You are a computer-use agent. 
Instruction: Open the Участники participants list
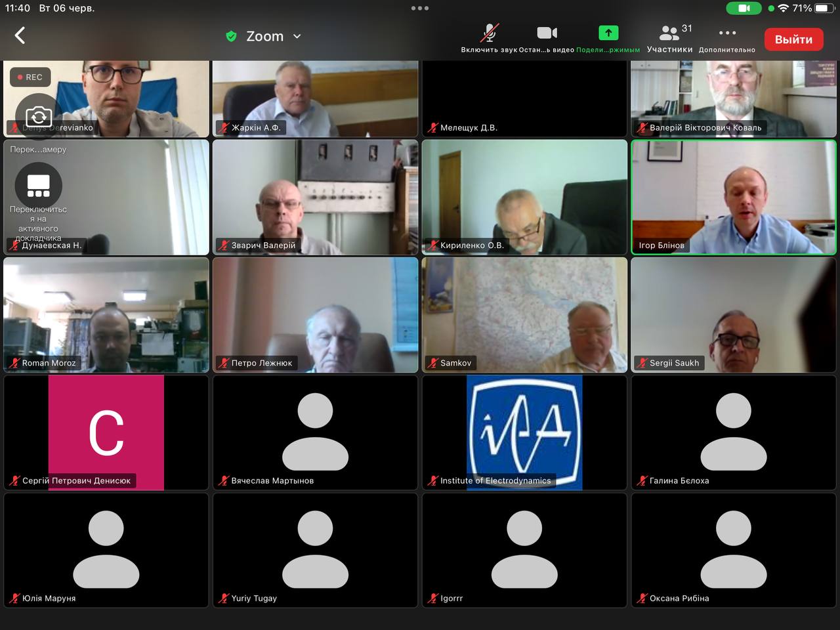669,39
